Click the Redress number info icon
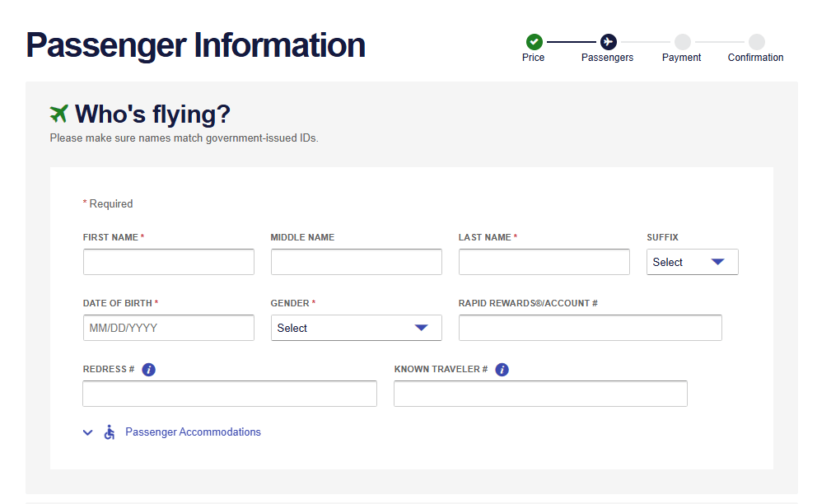This screenshot has height=504, width=817. (148, 370)
